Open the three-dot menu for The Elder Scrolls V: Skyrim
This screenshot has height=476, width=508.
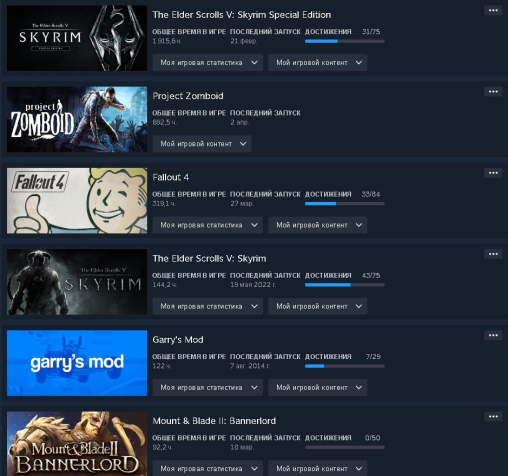[x=493, y=254]
